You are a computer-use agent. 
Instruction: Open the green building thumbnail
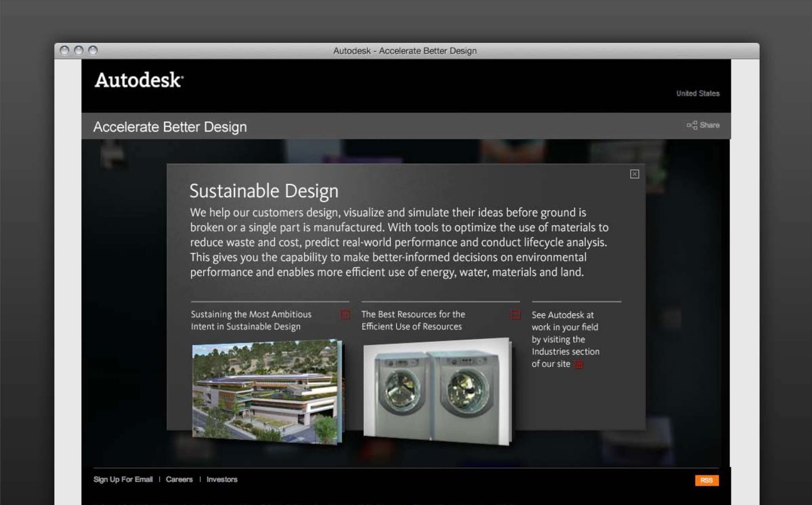point(267,391)
